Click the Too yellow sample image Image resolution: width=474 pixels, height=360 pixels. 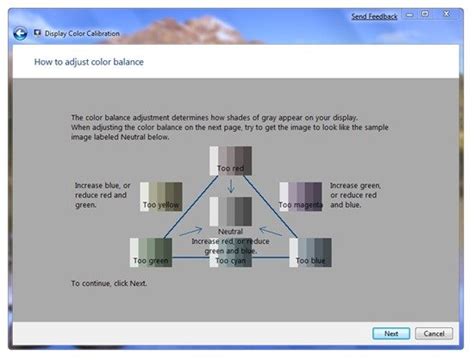[161, 197]
